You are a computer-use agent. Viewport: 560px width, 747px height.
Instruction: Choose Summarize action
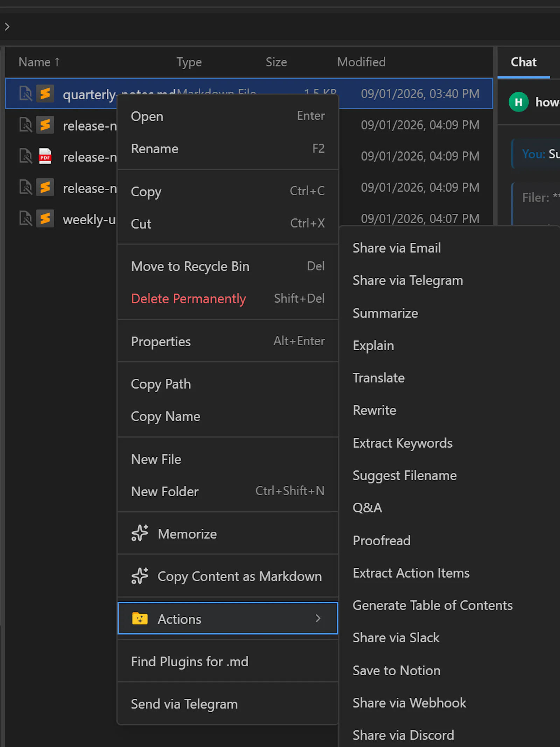[x=450, y=313]
